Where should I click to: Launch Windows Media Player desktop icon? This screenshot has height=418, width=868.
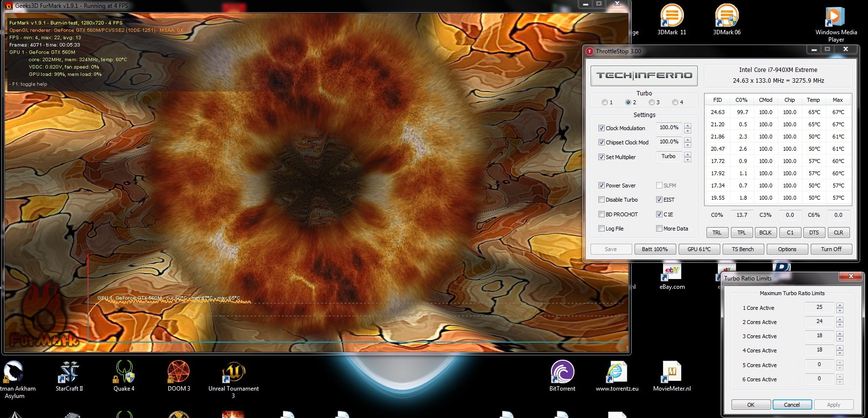pyautogui.click(x=836, y=24)
